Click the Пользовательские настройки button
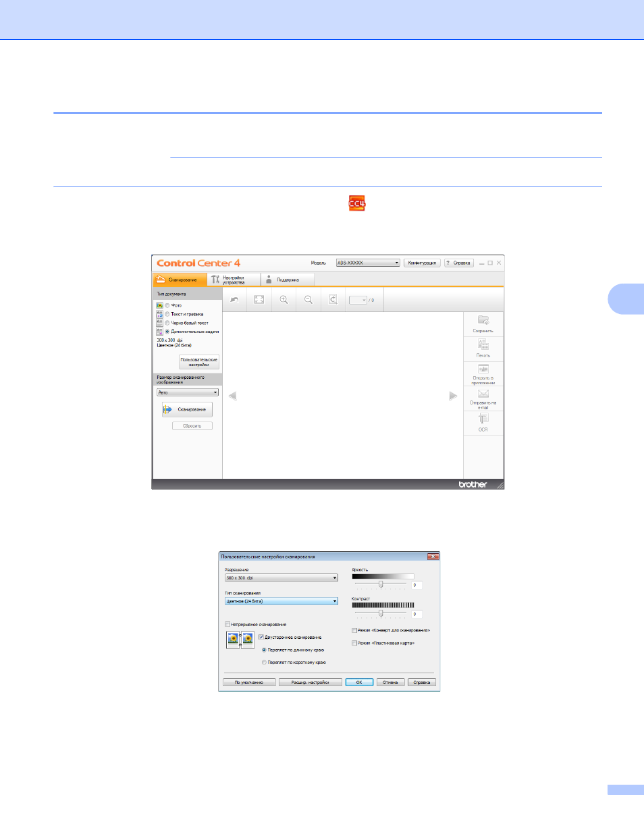Viewport: 644px width, 834px height. (x=199, y=362)
